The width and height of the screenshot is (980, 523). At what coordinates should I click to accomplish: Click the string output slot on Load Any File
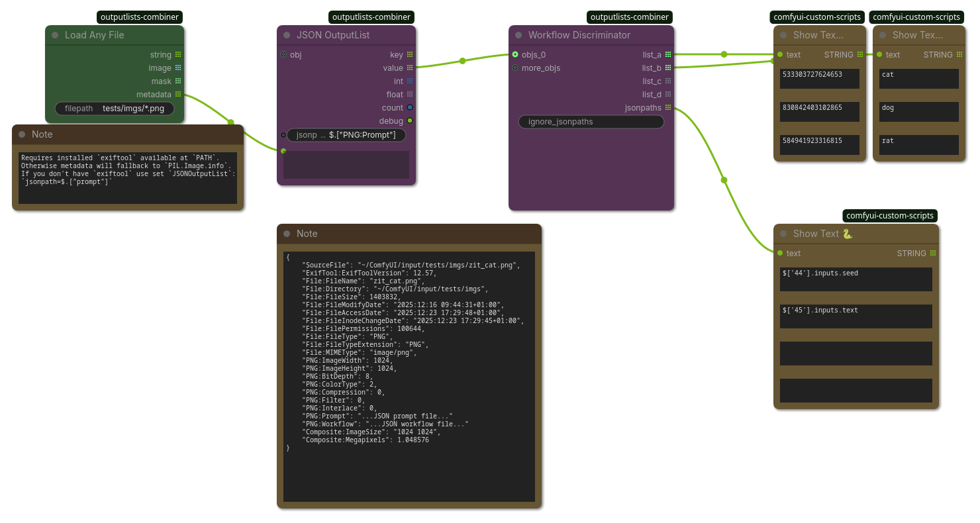pyautogui.click(x=178, y=55)
